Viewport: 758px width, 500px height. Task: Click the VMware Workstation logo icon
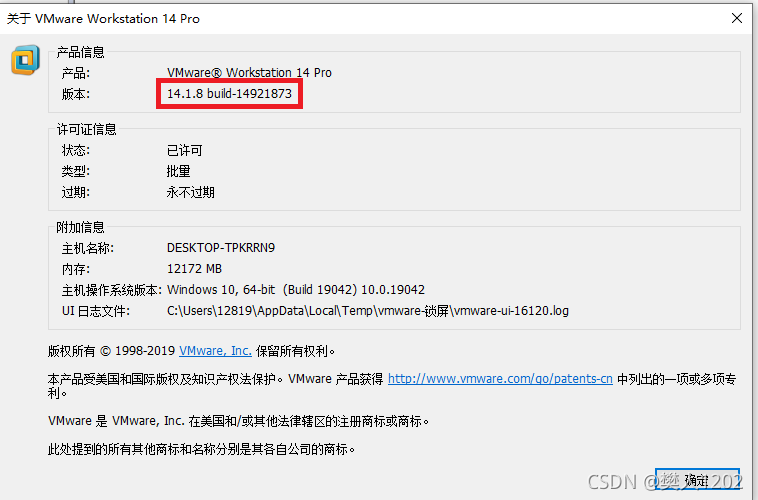pos(25,60)
